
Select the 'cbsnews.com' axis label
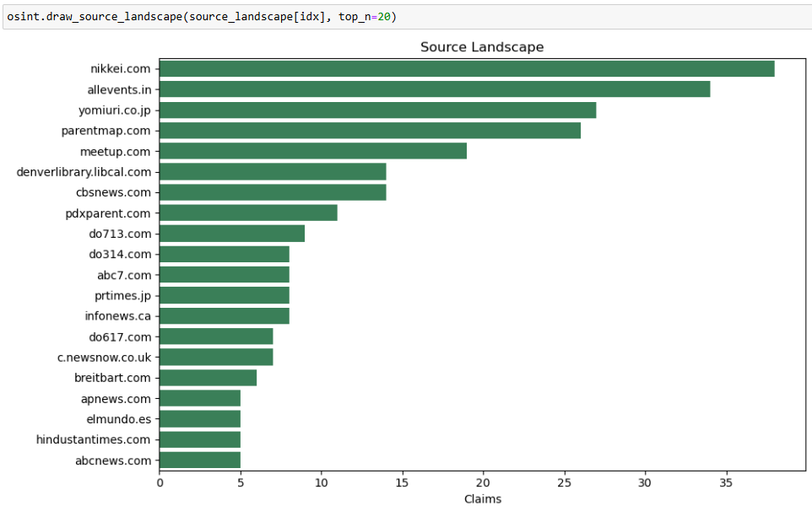tap(113, 192)
